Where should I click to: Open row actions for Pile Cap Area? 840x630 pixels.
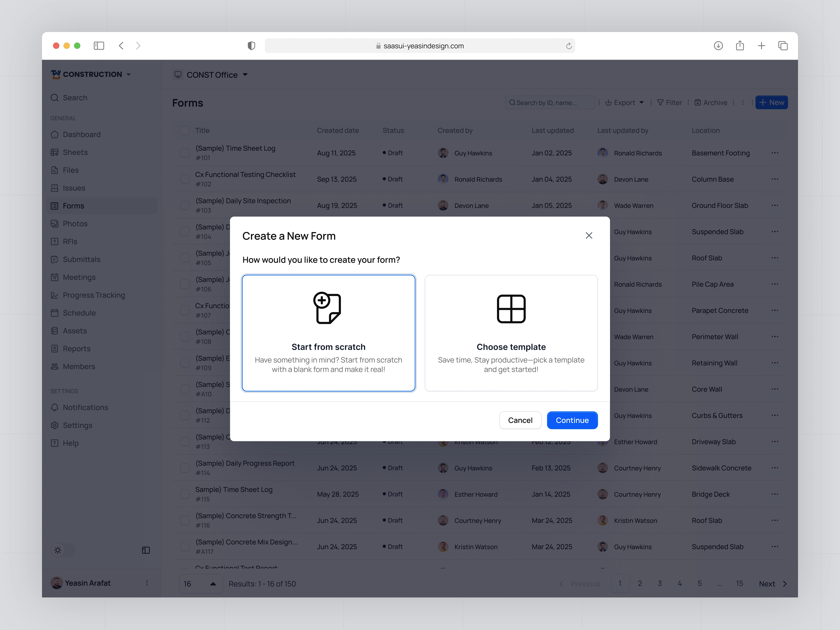pos(775,284)
